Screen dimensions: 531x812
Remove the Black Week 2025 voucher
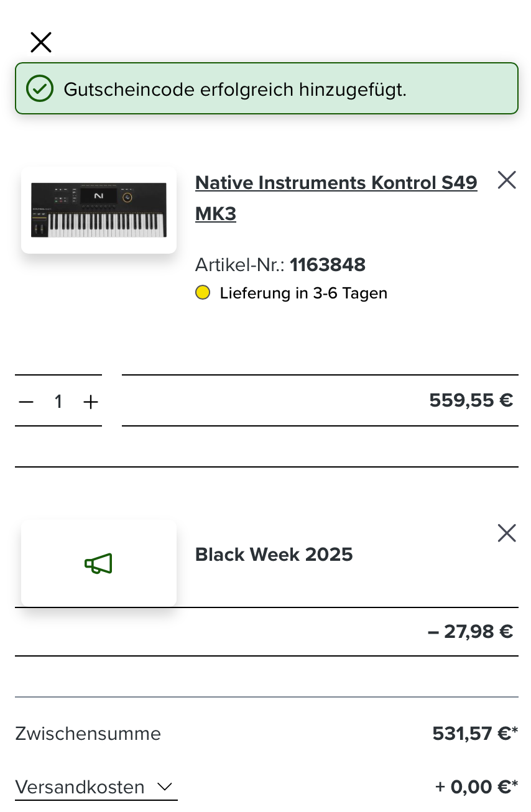(x=507, y=533)
